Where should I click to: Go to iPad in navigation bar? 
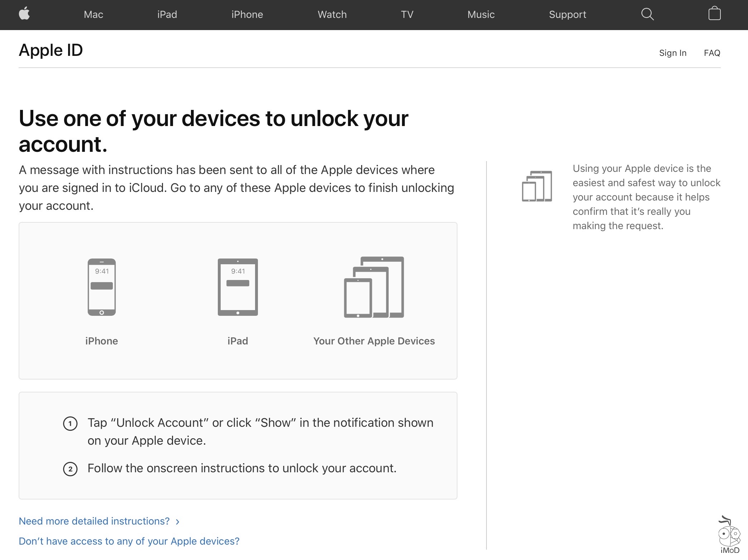pos(167,15)
